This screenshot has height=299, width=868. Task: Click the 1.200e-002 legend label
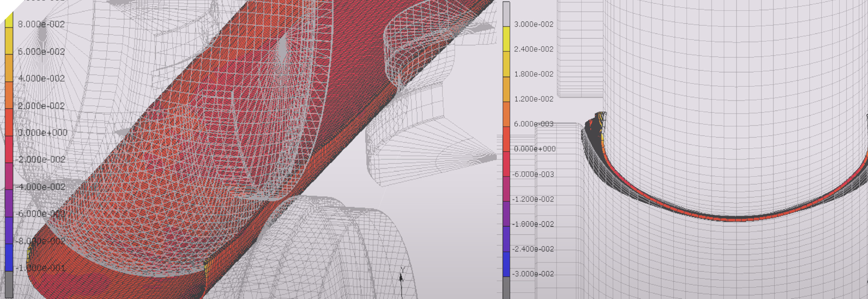point(534,99)
